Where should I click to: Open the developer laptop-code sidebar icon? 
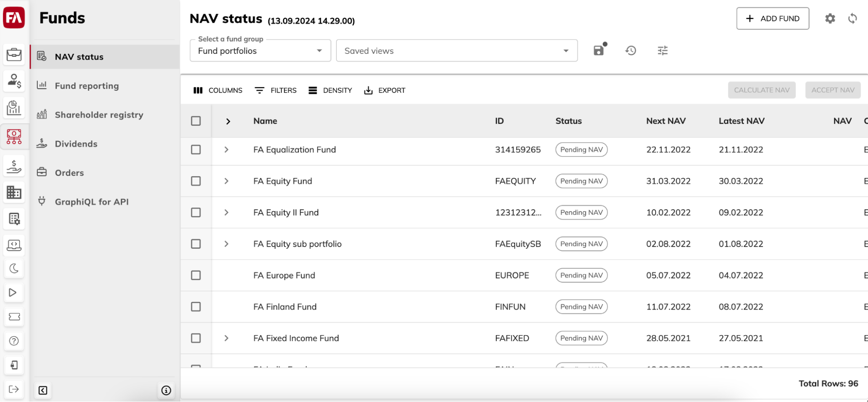(14, 245)
